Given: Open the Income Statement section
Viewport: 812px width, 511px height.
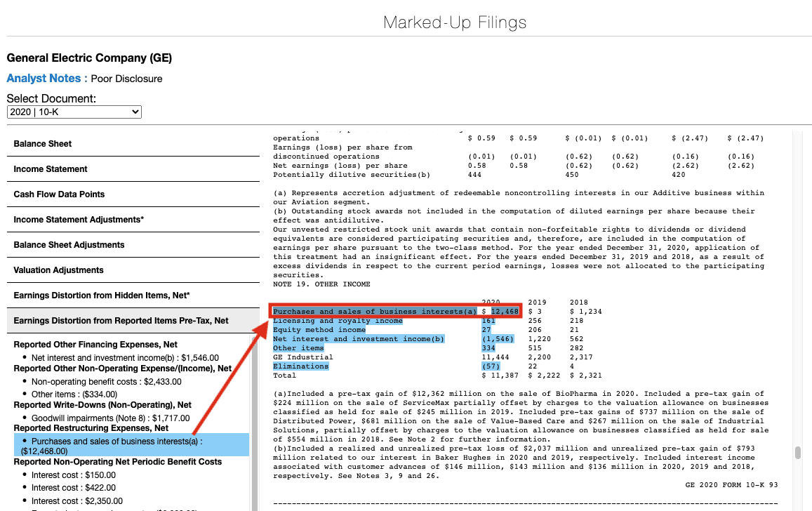Looking at the screenshot, I should 133,169.
